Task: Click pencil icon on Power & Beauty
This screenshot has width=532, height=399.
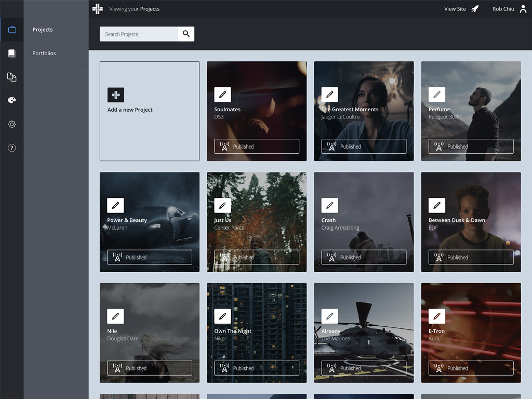Action: [115, 205]
